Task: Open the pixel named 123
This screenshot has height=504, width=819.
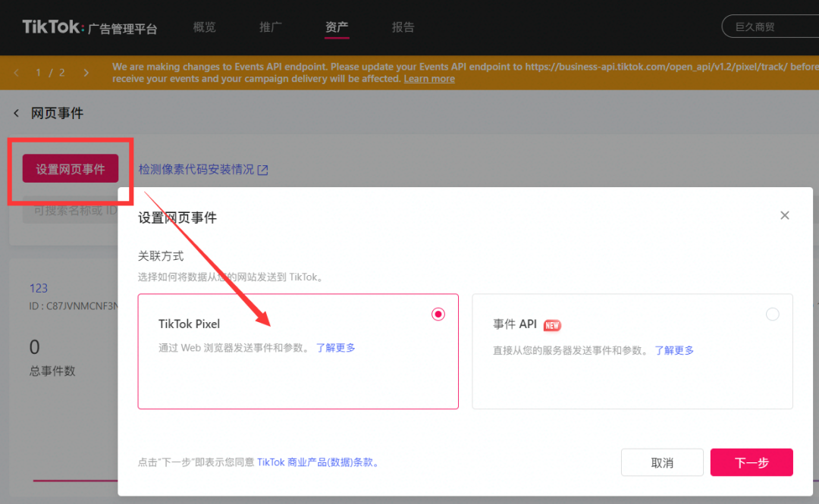Action: tap(39, 288)
